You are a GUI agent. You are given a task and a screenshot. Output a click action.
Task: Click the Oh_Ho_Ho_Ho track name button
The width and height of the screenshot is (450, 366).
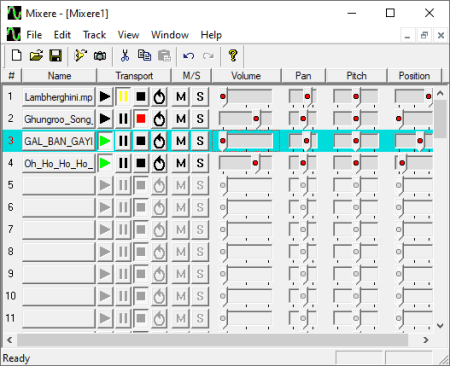point(59,163)
